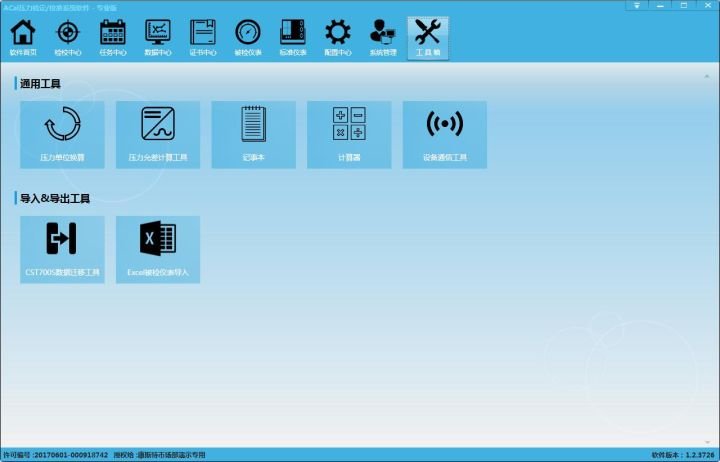Open the 数据中心 chart monitor icon
This screenshot has height=462, width=720.
158,38
